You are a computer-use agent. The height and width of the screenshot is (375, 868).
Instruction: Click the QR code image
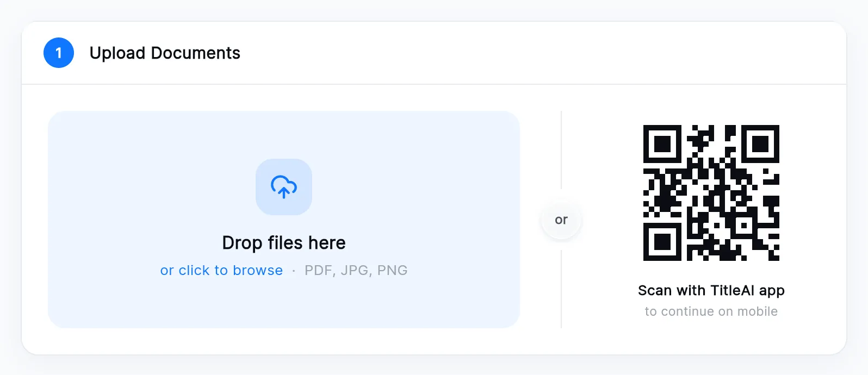click(x=711, y=193)
